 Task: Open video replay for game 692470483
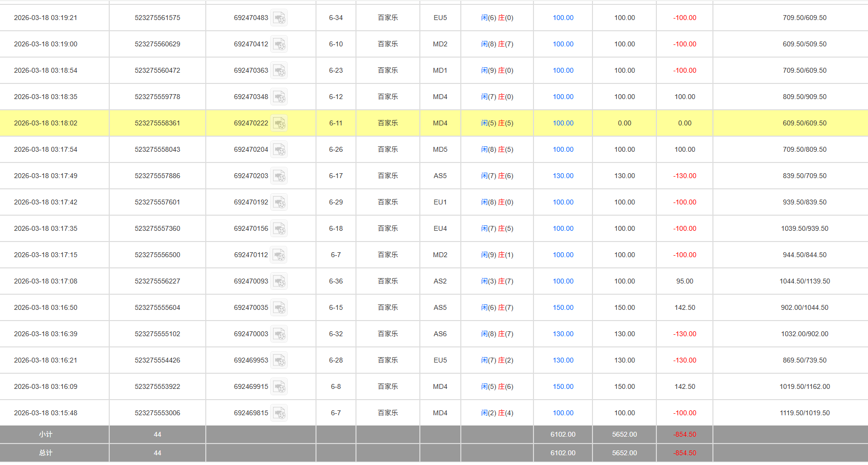click(x=279, y=18)
